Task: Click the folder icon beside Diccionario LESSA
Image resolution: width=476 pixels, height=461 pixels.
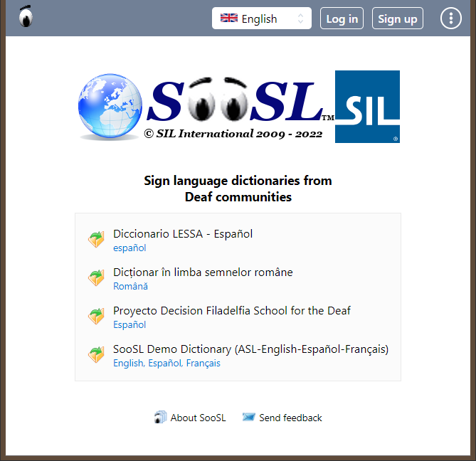Action: (96, 239)
